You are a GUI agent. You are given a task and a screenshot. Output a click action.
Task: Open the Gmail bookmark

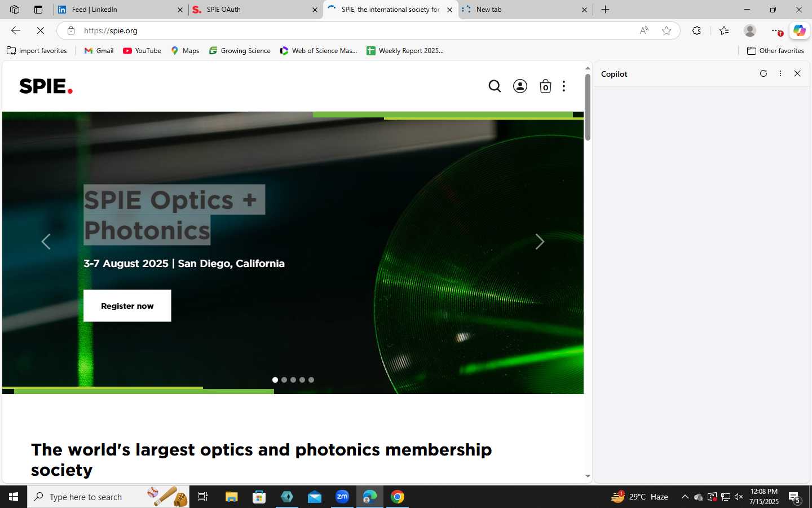[x=99, y=51]
